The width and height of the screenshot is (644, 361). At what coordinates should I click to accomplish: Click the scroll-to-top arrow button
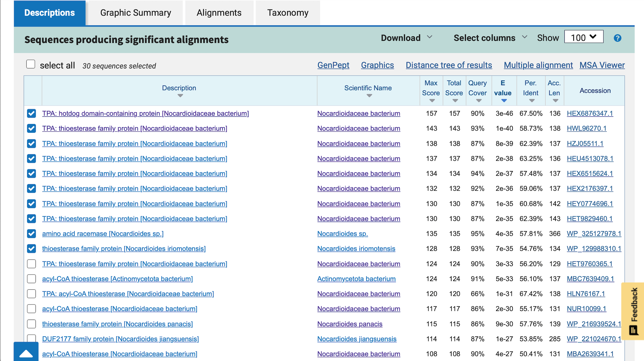pyautogui.click(x=26, y=352)
